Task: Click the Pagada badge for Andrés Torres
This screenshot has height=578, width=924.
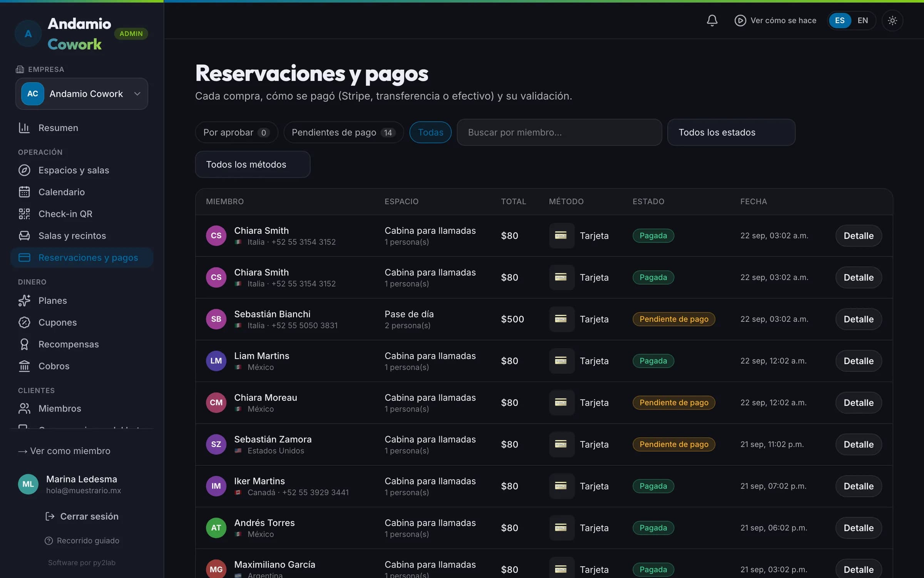Action: (653, 528)
